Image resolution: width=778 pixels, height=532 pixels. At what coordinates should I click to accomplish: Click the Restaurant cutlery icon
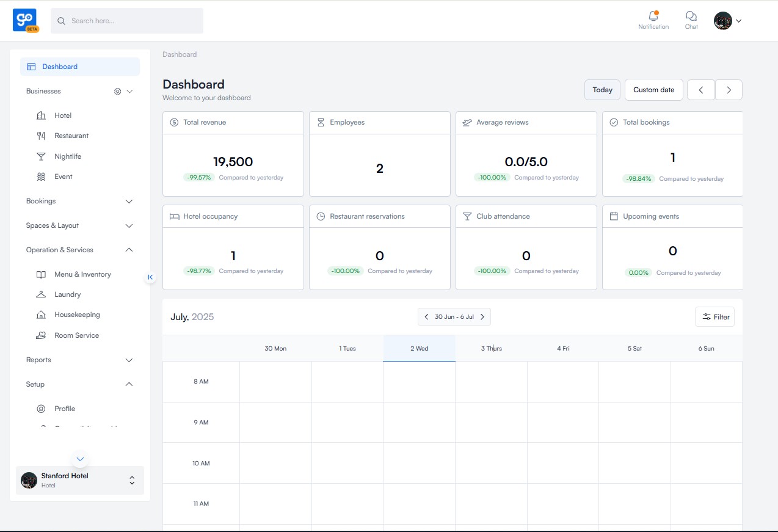click(41, 136)
